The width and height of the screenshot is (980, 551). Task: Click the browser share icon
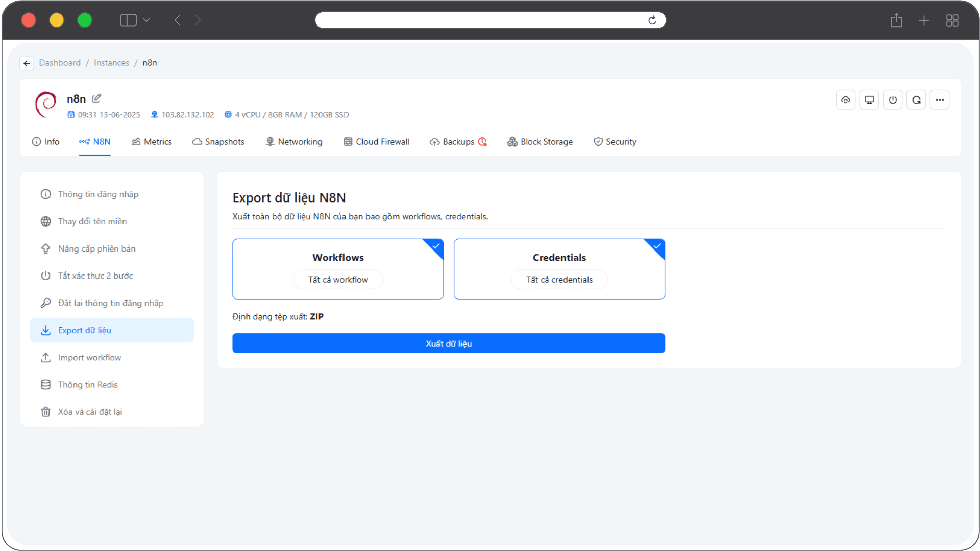[x=896, y=20]
